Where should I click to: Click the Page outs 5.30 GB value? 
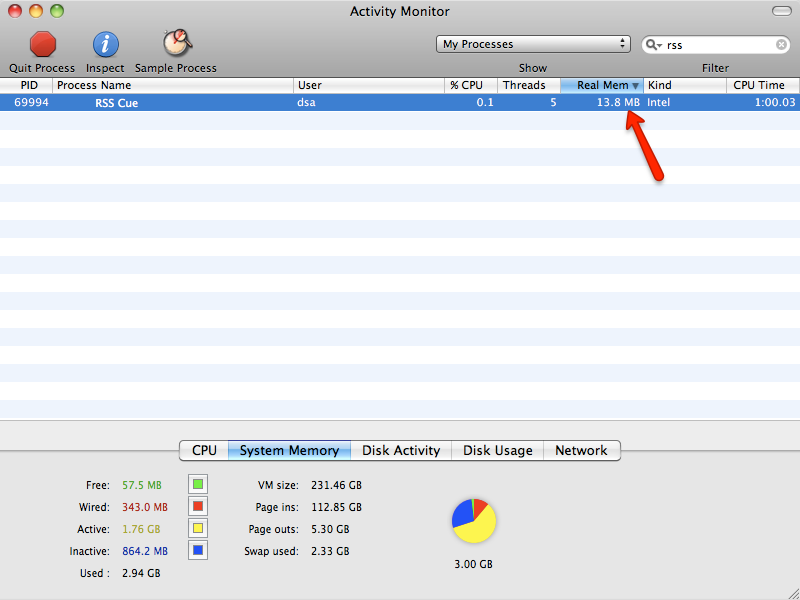(330, 530)
